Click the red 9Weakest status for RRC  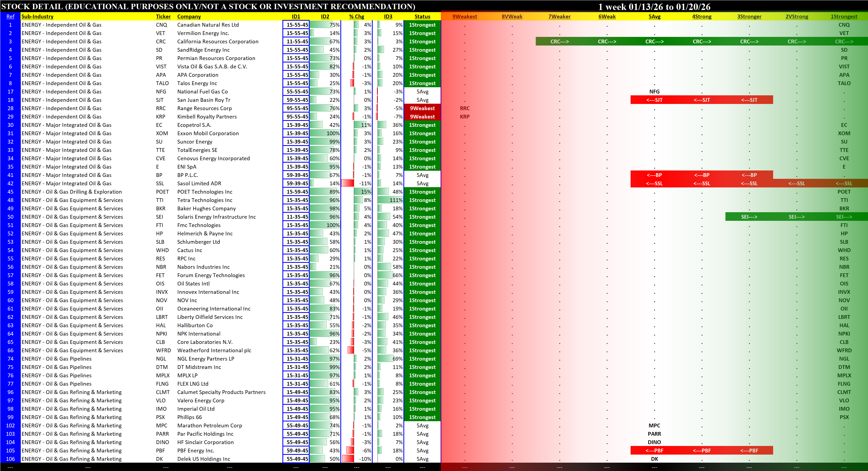(x=422, y=109)
